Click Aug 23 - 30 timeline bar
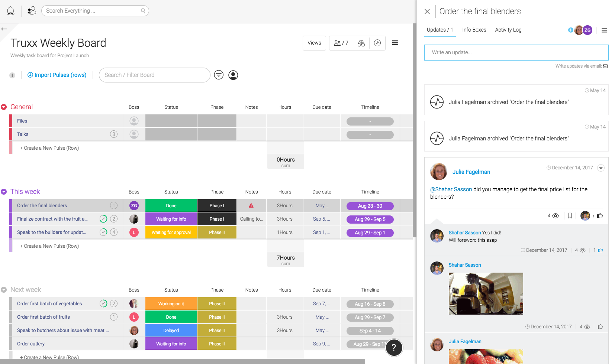615x364 pixels. 370,206
